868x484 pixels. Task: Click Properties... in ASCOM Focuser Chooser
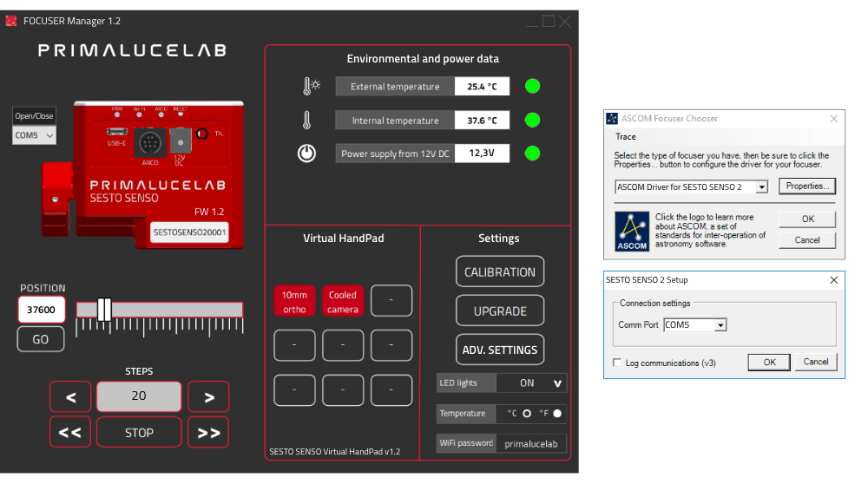pos(807,186)
